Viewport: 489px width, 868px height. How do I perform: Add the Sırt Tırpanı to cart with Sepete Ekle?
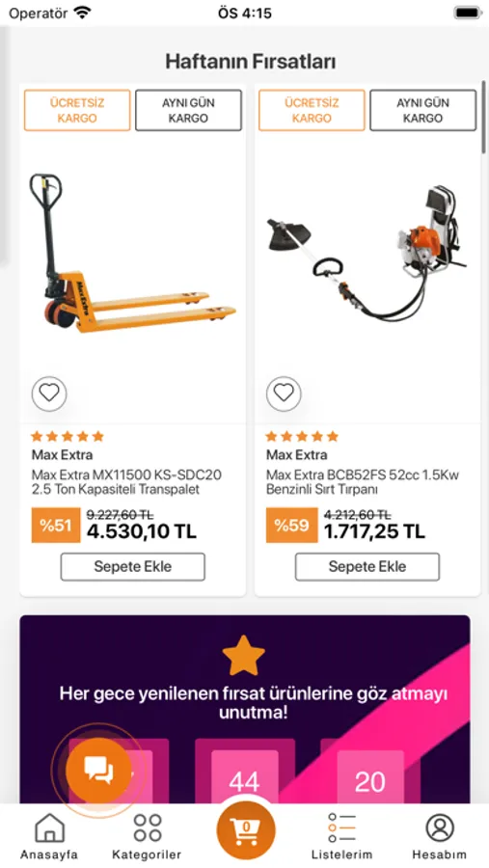367,566
